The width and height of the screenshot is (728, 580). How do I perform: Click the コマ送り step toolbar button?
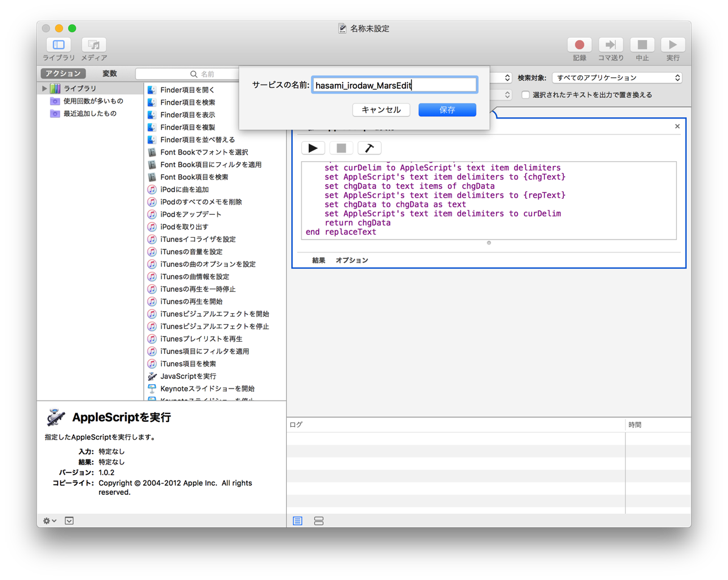(x=611, y=45)
